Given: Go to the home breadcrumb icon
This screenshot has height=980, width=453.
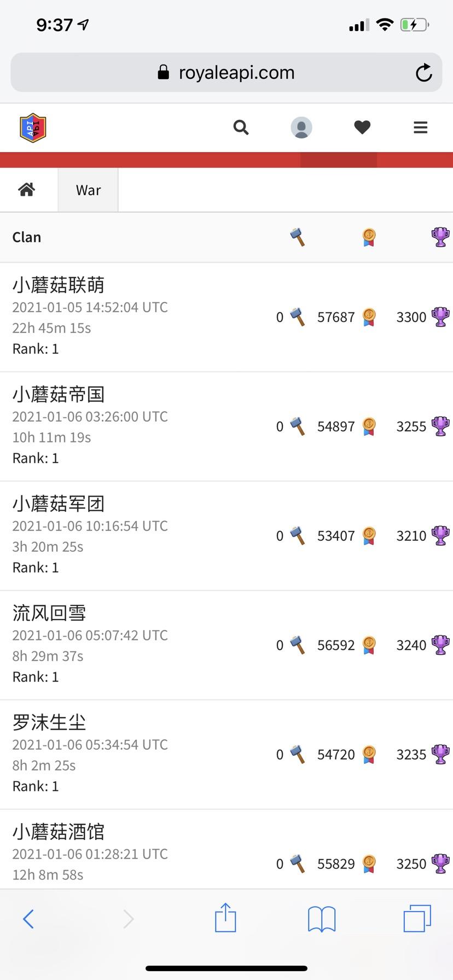Looking at the screenshot, I should click(x=27, y=190).
